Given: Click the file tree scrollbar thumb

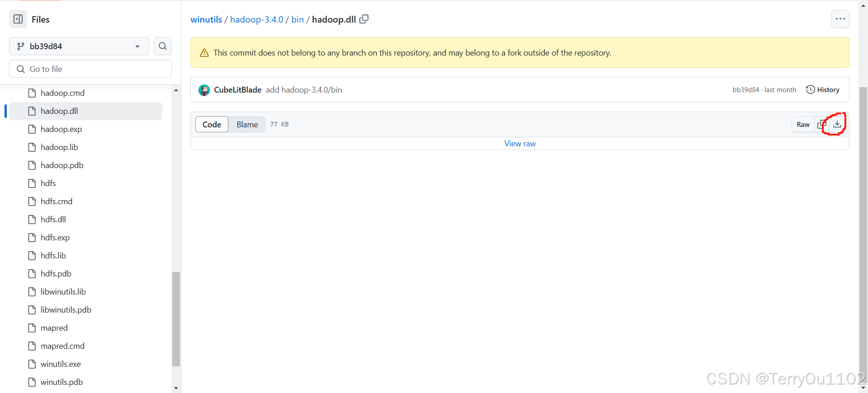Looking at the screenshot, I should (x=176, y=319).
